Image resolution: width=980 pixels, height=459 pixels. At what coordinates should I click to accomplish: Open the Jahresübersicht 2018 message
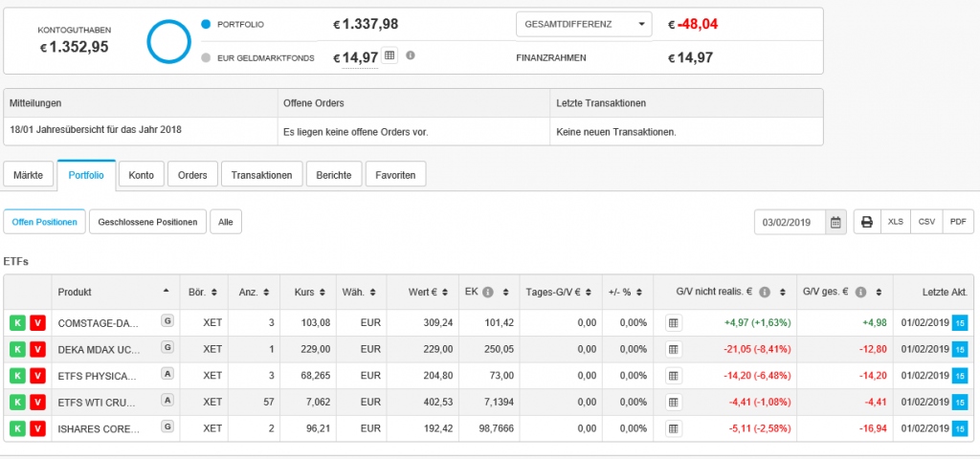(x=96, y=129)
